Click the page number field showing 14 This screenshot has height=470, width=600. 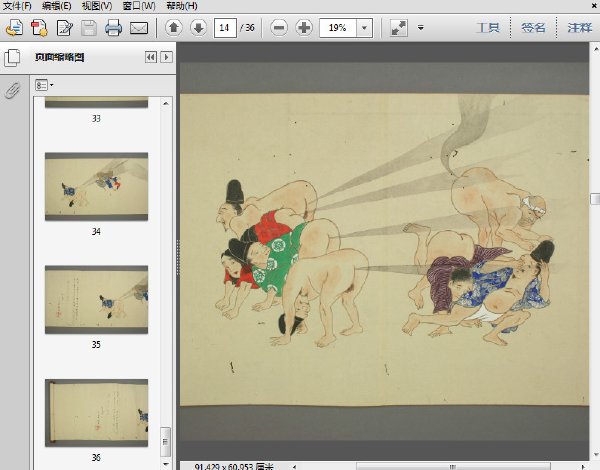click(225, 28)
